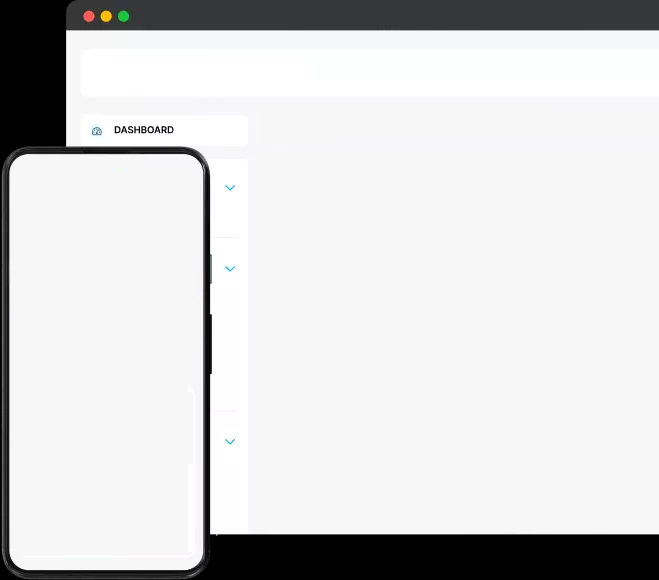659x580 pixels.
Task: Click the empty white header bar
Action: tap(370, 73)
